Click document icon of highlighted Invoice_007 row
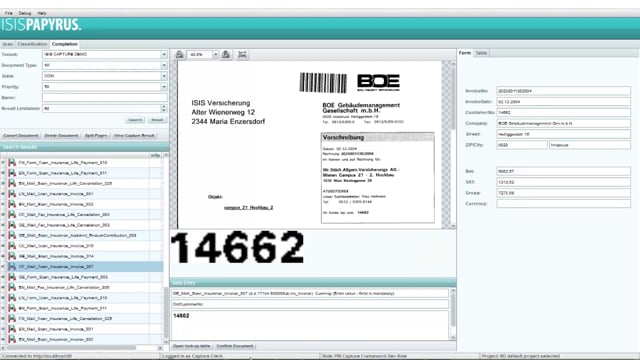Image resolution: width=640 pixels, height=360 pixels. [12, 267]
